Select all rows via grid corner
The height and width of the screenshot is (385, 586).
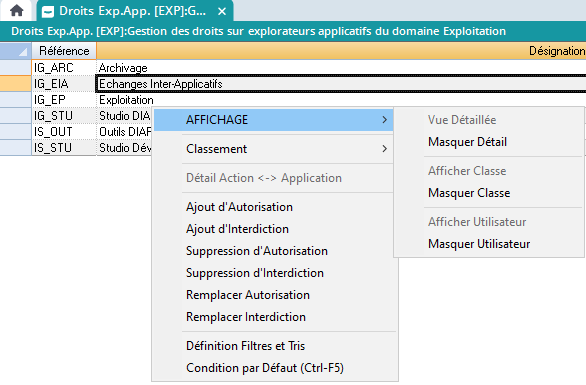pyautogui.click(x=16, y=50)
